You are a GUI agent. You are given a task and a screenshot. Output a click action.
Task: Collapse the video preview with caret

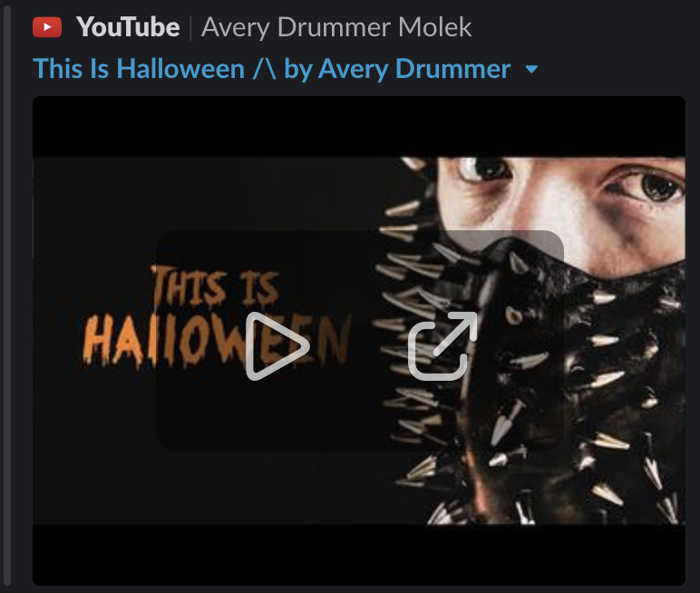point(531,69)
